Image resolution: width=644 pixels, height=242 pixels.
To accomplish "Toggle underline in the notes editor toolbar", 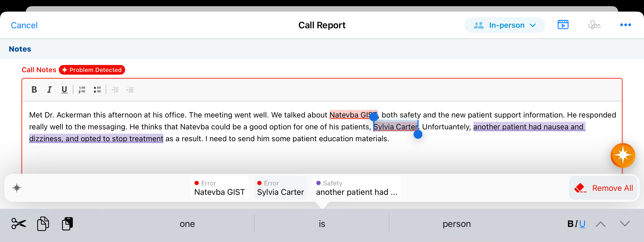I will tap(64, 90).
